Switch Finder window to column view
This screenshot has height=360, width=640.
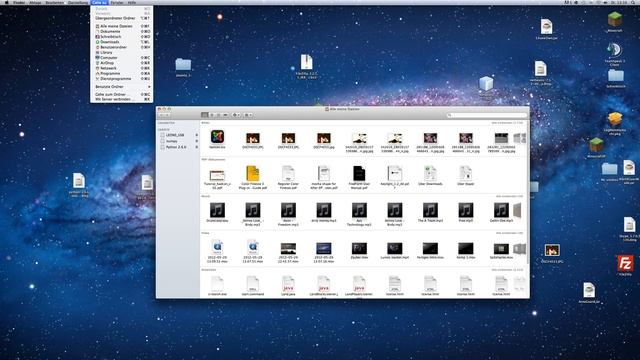(x=218, y=115)
